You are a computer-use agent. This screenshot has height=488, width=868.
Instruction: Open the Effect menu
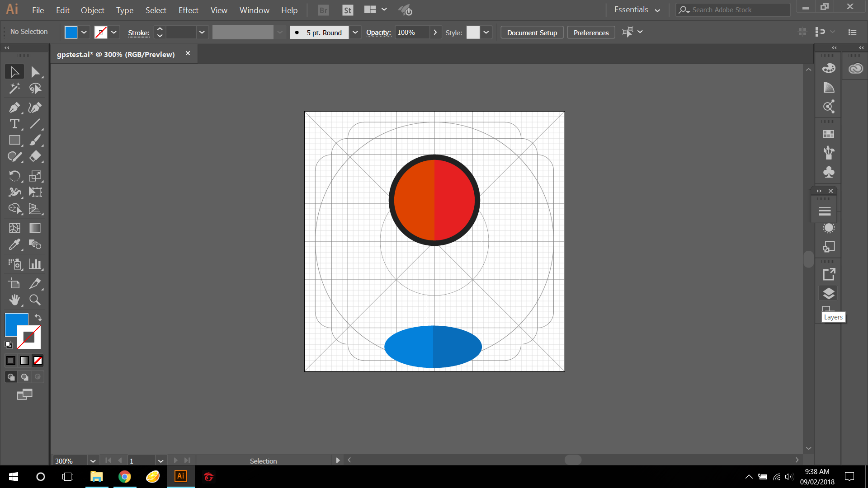click(188, 10)
